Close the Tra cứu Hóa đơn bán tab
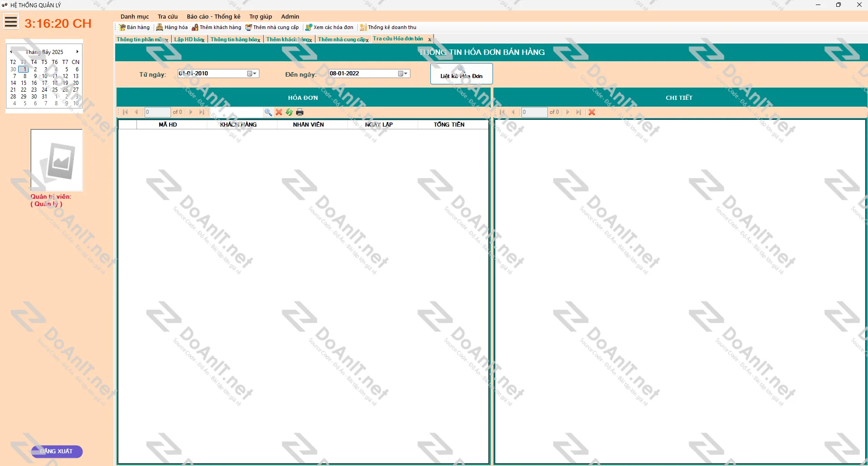Screen dimensions: 868x466 click(x=429, y=39)
